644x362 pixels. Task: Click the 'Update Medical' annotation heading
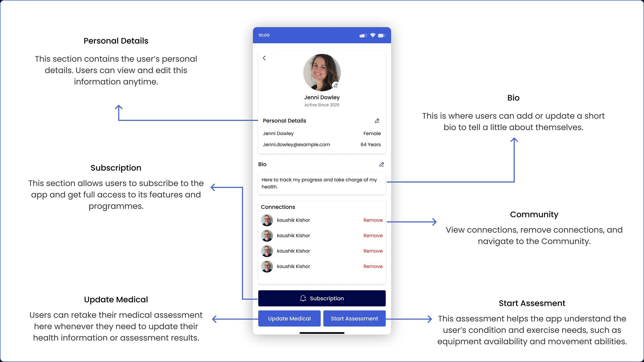click(116, 300)
